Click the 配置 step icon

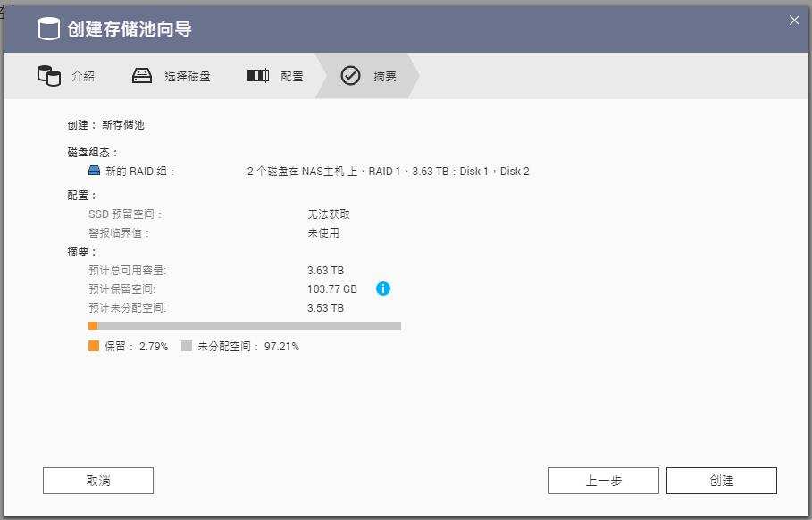pos(257,75)
